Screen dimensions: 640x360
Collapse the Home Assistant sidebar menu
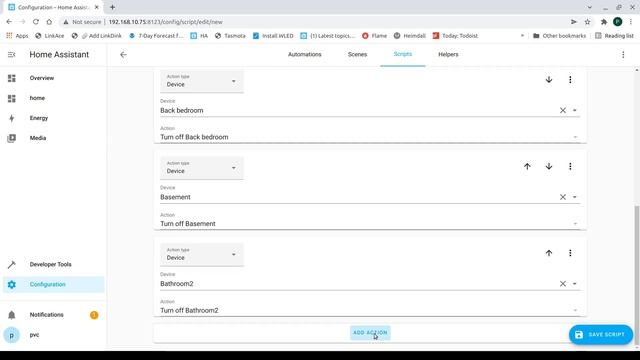[11, 55]
